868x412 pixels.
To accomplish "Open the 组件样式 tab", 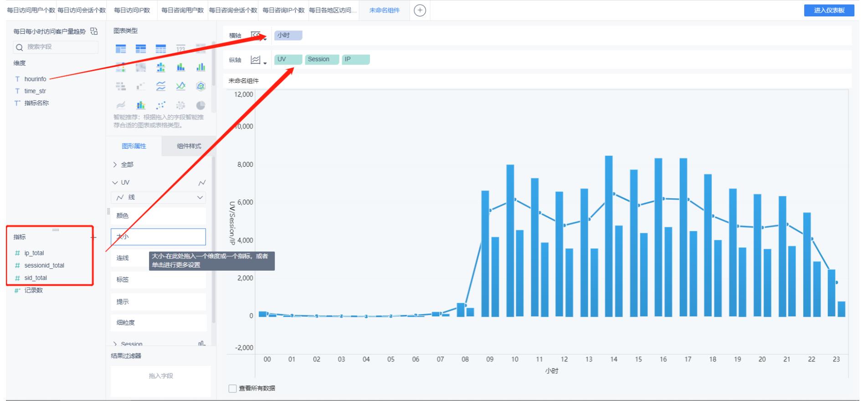I will coord(189,146).
